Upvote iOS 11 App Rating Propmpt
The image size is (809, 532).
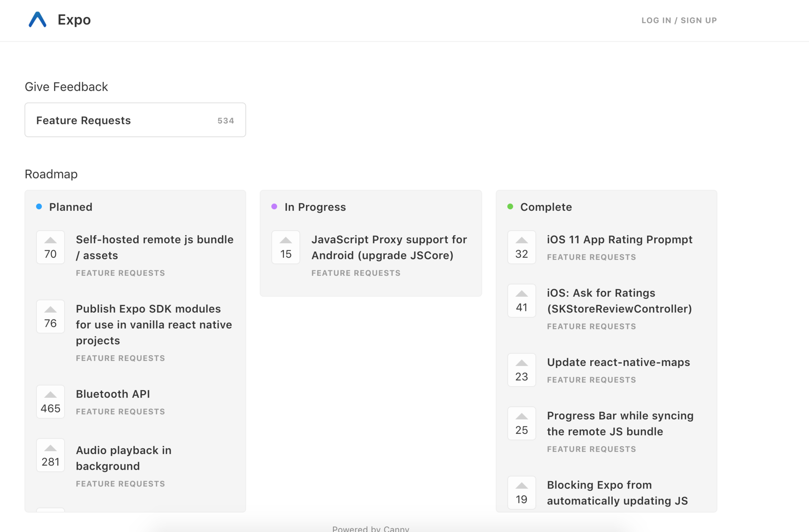pyautogui.click(x=521, y=247)
